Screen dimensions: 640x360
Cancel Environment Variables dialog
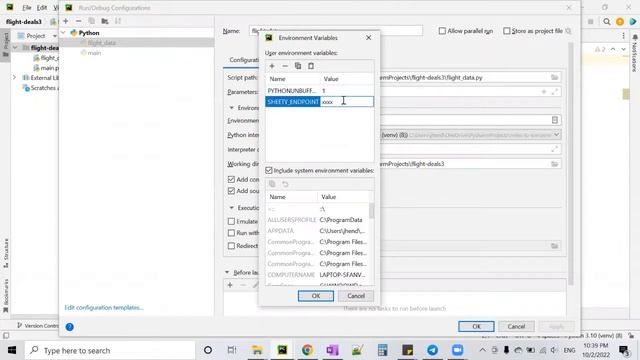[x=356, y=296]
